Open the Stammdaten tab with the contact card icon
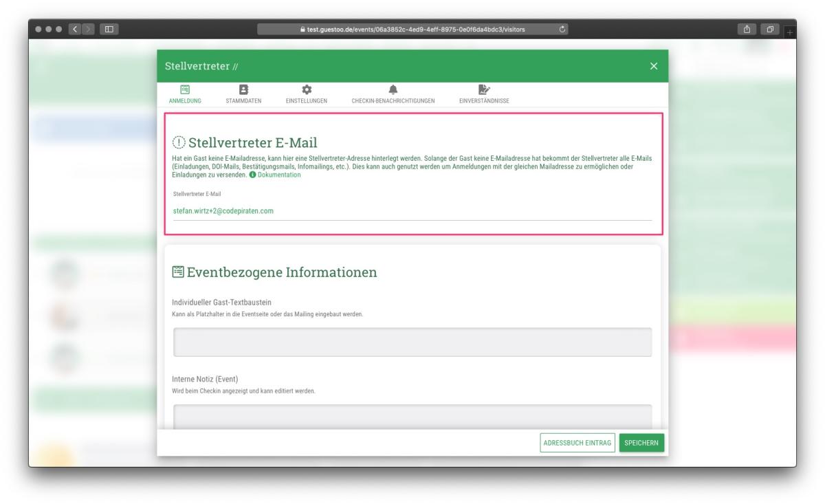Viewport: 825px width, 504px height. pyautogui.click(x=243, y=94)
